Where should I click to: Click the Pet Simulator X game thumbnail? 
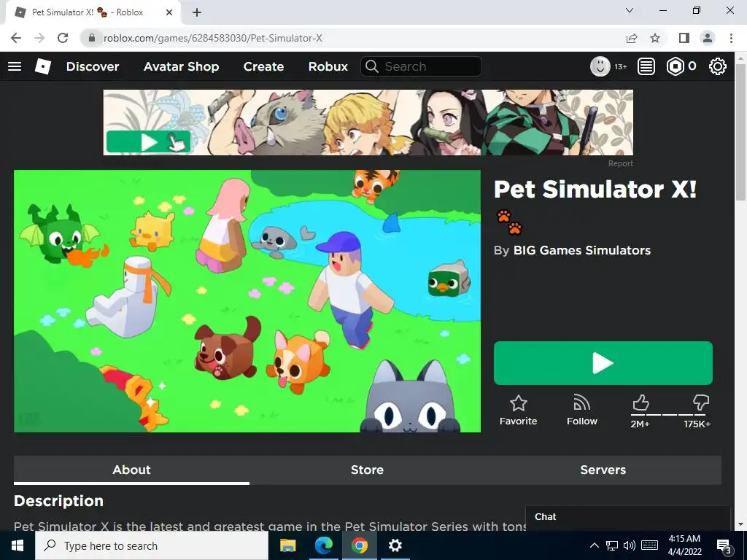[247, 301]
